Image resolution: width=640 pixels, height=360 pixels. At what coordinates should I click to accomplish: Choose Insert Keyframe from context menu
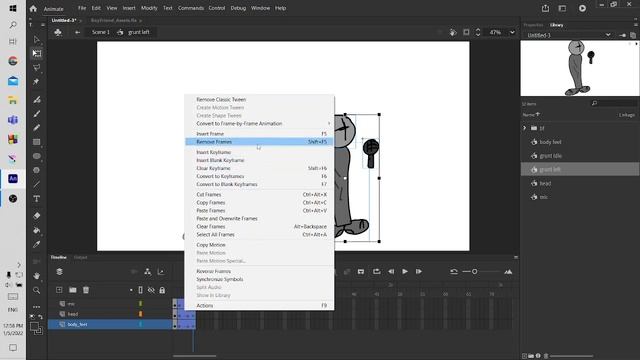tap(259, 152)
